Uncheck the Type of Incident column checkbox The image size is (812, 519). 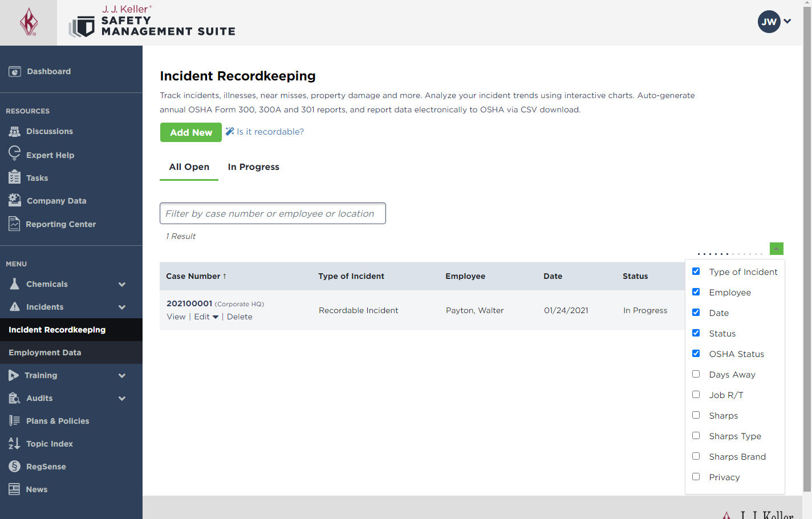pyautogui.click(x=696, y=271)
